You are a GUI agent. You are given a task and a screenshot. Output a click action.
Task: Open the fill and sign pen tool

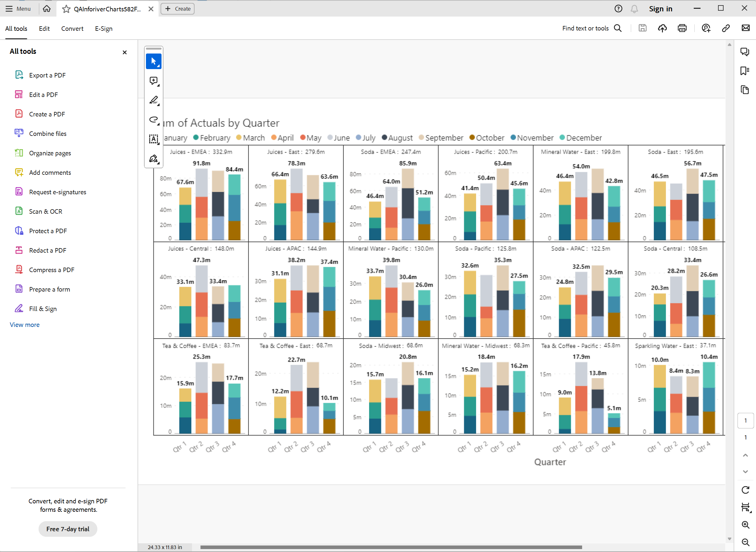point(153,158)
